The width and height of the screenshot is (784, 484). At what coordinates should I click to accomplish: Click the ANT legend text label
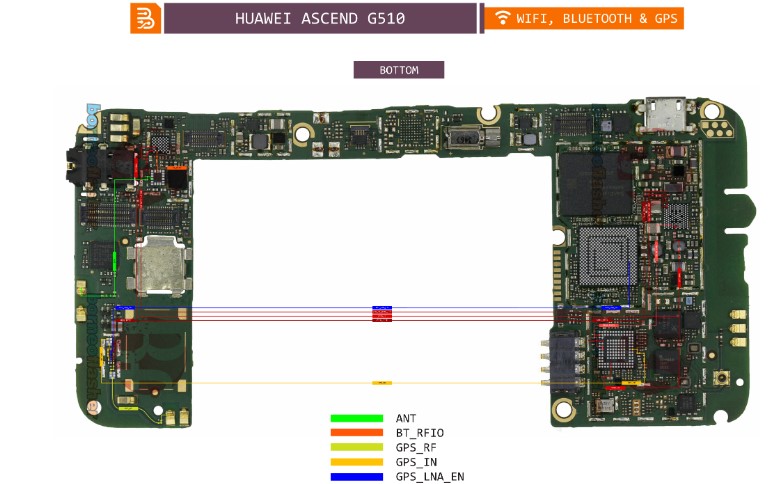coord(406,418)
